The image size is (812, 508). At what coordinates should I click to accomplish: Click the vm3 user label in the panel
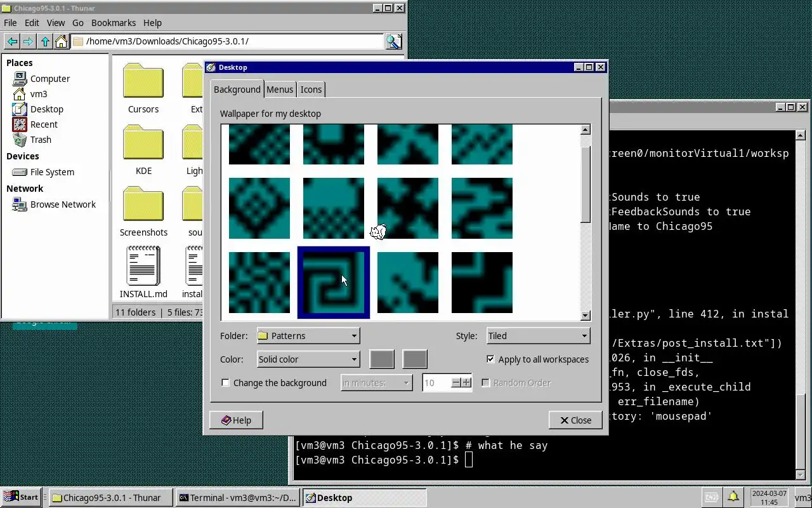click(x=802, y=498)
